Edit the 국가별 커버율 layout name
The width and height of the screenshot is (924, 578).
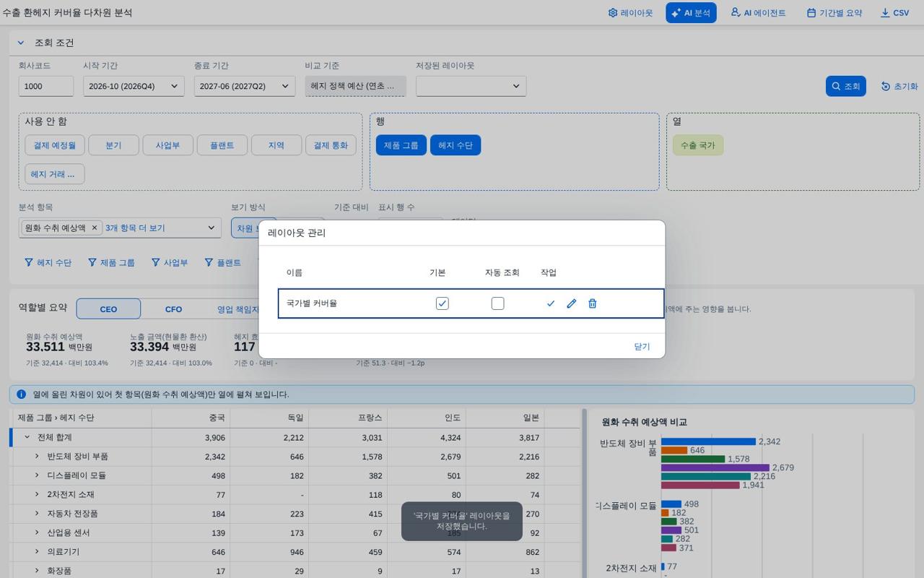click(x=572, y=303)
